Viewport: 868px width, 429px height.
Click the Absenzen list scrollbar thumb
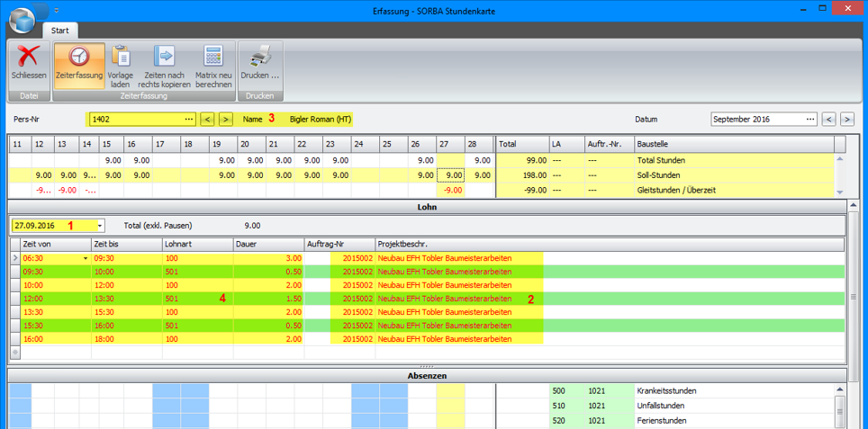point(839,412)
